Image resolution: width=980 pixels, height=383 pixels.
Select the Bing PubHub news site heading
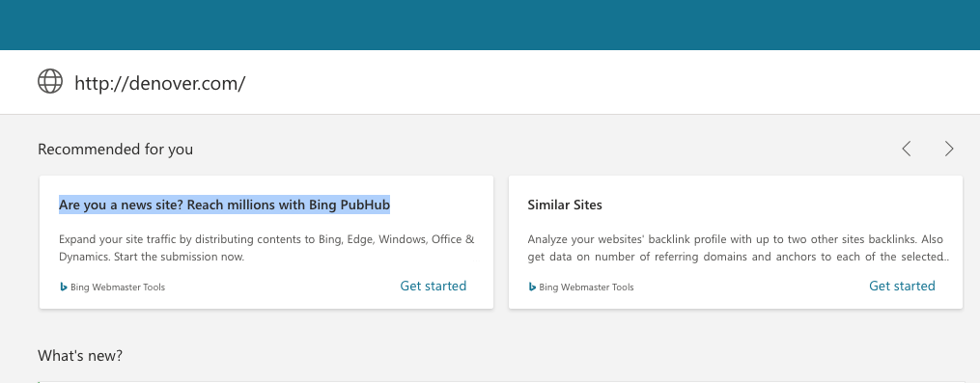(224, 205)
